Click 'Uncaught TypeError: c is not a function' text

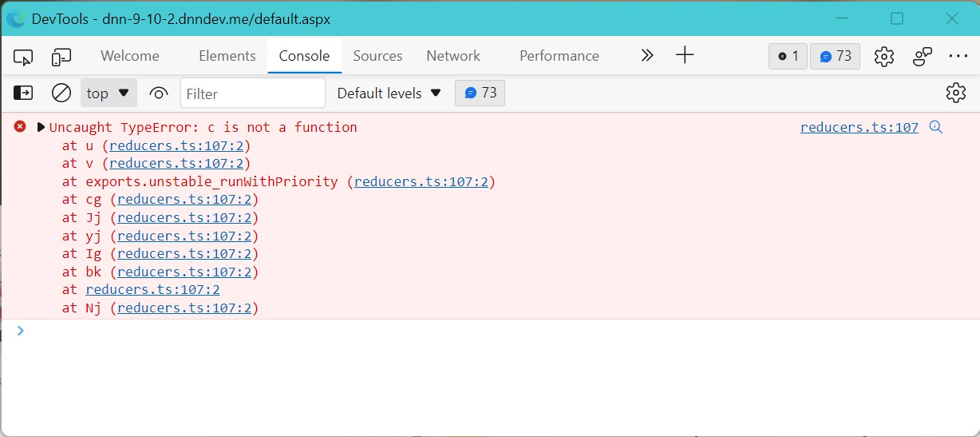[204, 127]
